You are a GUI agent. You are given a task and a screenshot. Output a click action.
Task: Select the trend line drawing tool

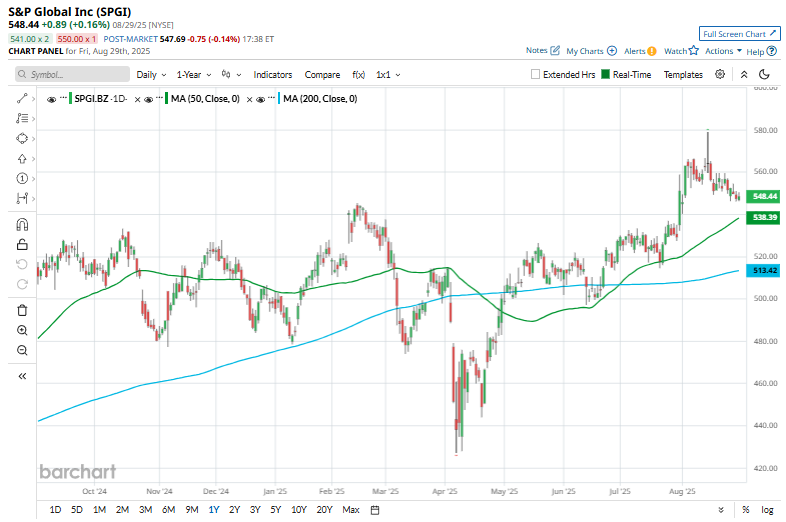[x=22, y=99]
